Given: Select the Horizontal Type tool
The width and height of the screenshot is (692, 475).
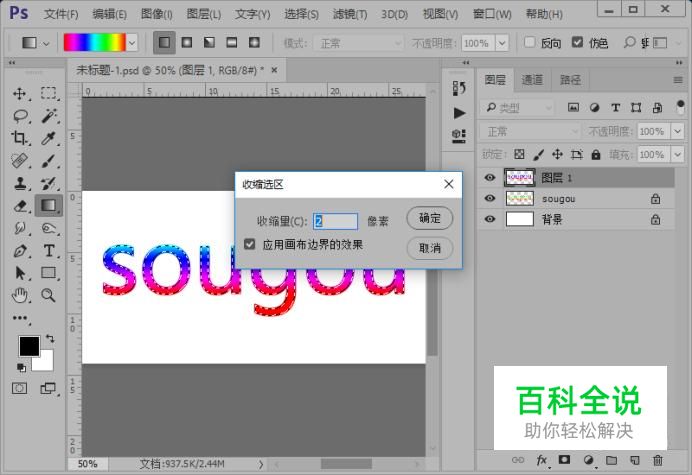Looking at the screenshot, I should click(x=48, y=251).
